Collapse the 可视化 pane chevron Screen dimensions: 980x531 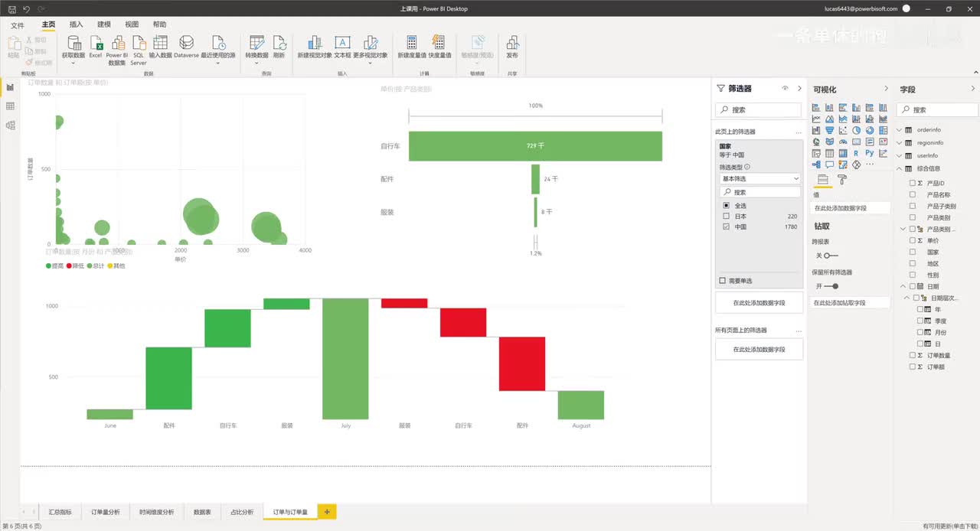[x=887, y=89]
